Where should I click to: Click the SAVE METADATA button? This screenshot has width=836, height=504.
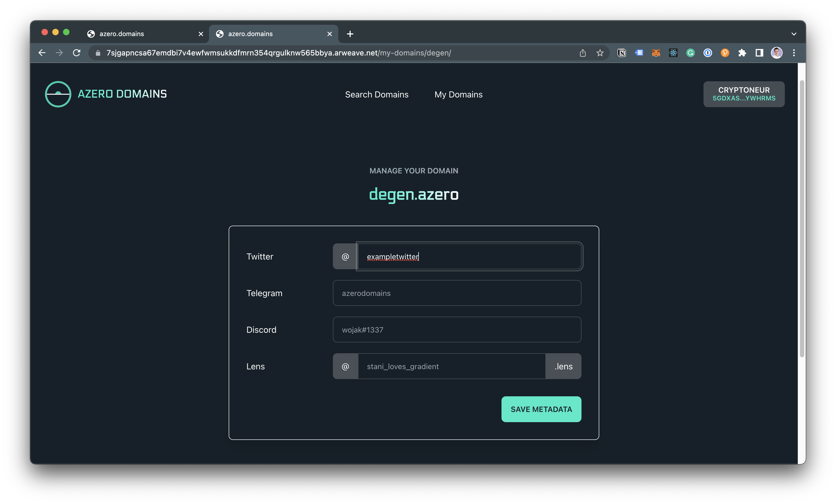(541, 409)
